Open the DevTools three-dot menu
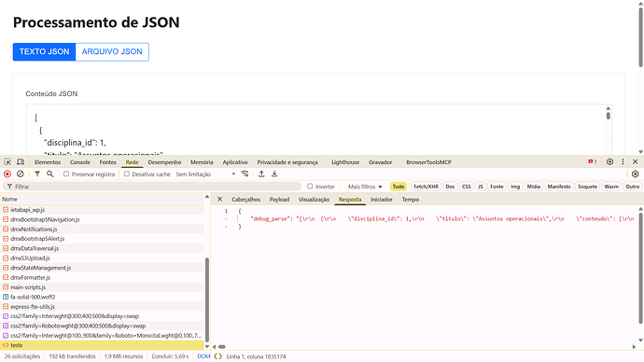The image size is (644, 362). click(623, 162)
